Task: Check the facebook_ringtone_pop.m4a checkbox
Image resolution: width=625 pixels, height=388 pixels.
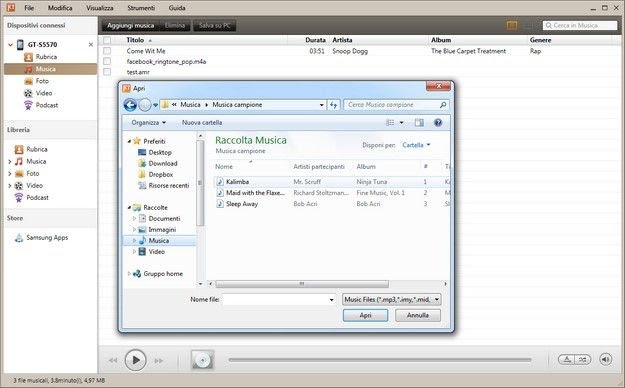Action: (x=107, y=61)
